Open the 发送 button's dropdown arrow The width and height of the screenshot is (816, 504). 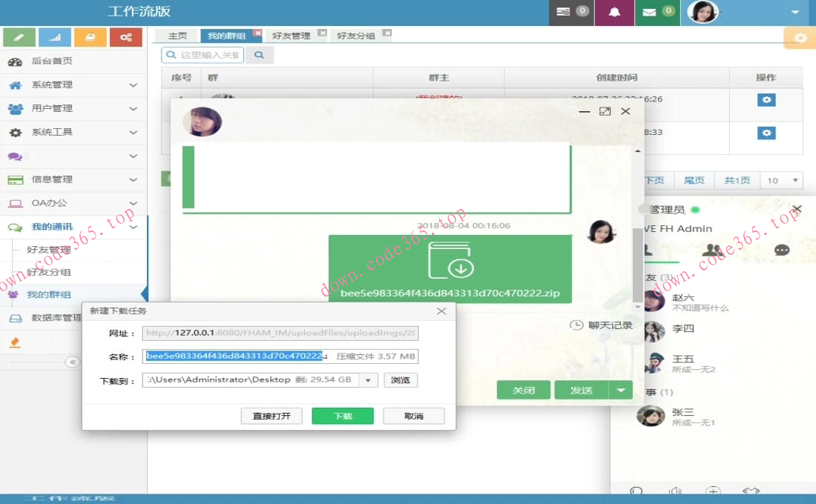621,391
